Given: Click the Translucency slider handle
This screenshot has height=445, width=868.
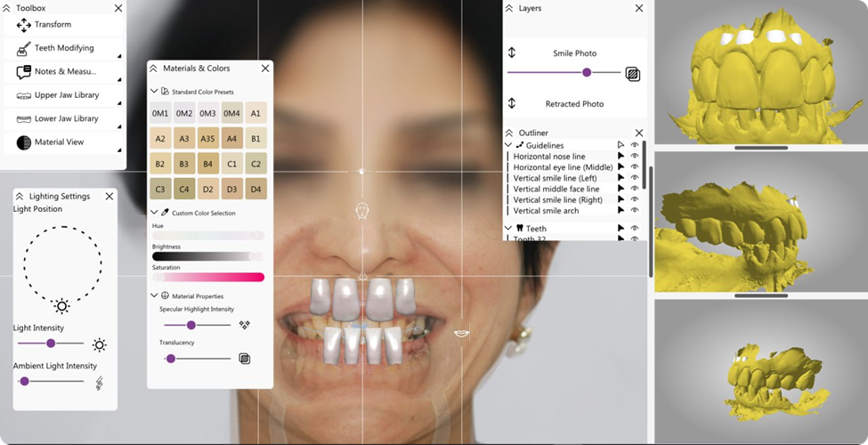Looking at the screenshot, I should pyautogui.click(x=171, y=359).
